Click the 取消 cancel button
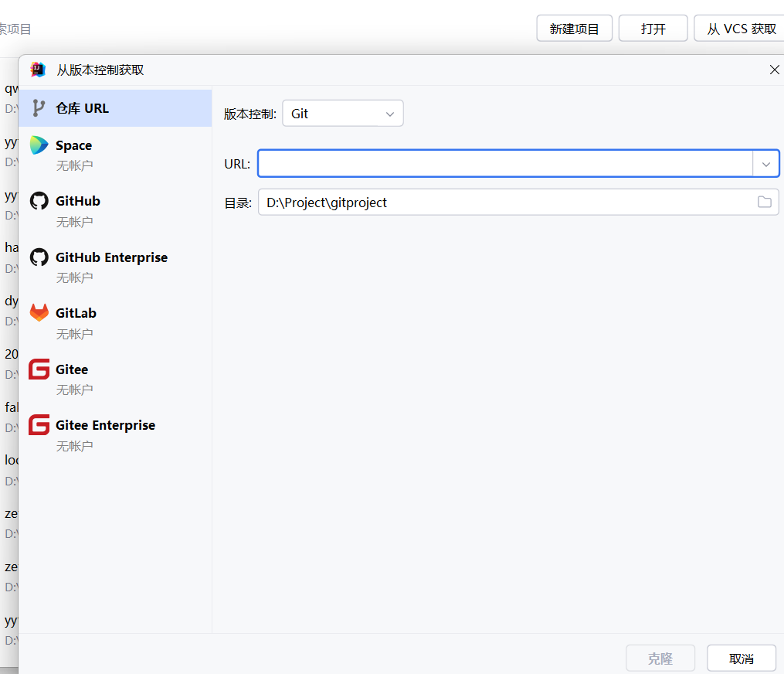Image resolution: width=784 pixels, height=674 pixels. 742,659
